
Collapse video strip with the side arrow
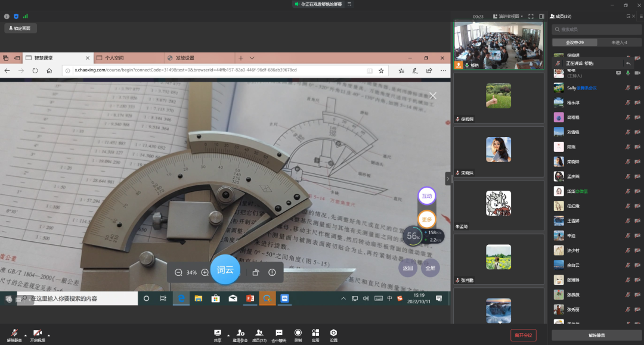(x=448, y=178)
